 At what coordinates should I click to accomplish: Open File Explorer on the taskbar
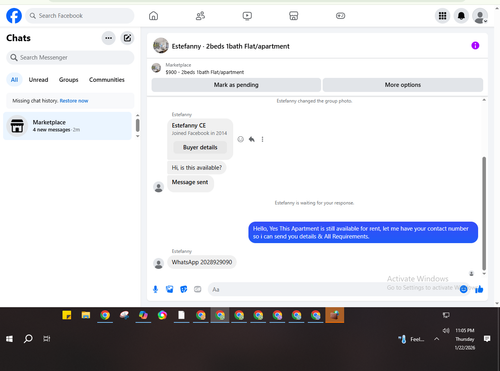86,315
